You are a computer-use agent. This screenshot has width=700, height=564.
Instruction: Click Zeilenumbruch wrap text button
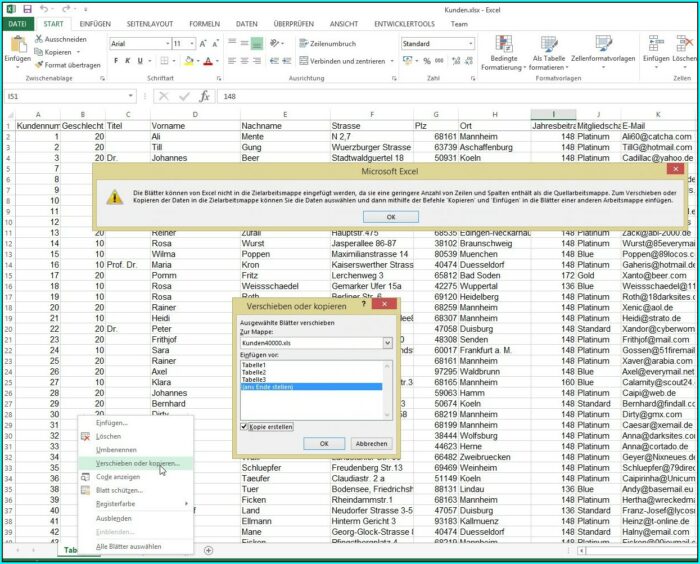coord(328,44)
